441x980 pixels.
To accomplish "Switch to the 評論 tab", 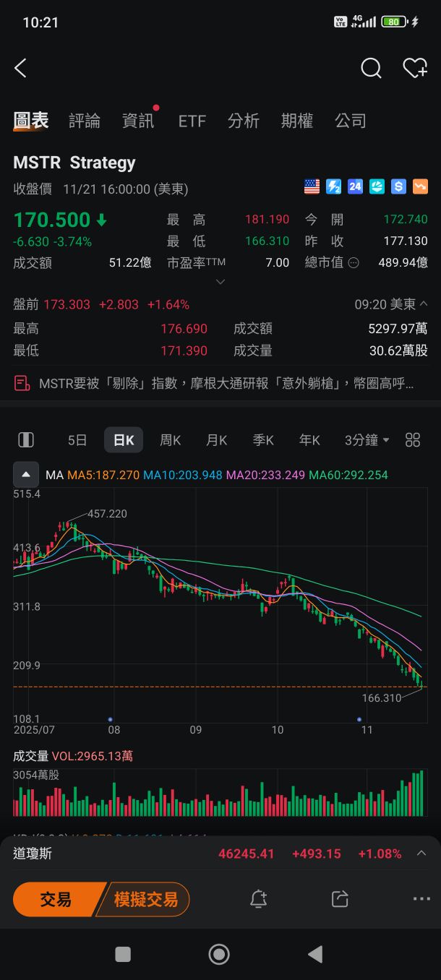I will [85, 121].
